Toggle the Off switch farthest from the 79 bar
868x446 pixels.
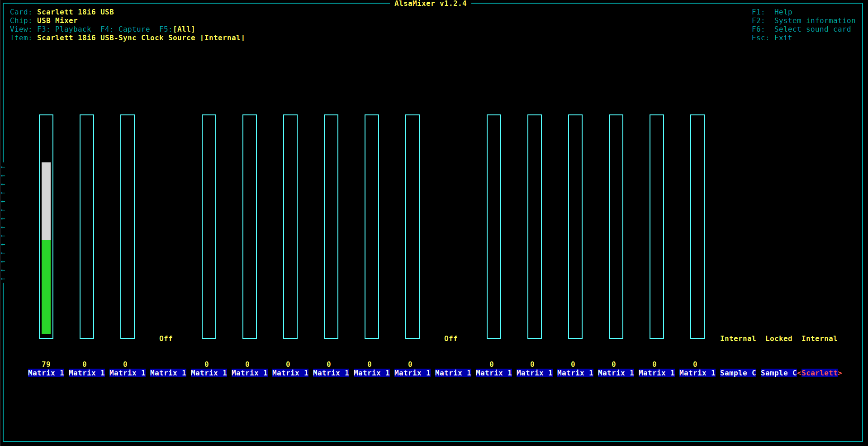(x=451, y=339)
